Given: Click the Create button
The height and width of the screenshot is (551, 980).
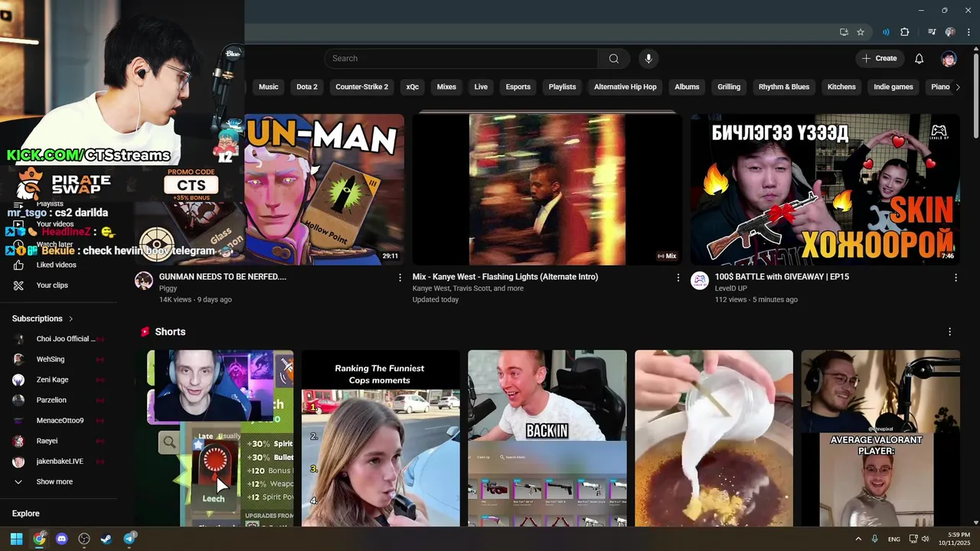Looking at the screenshot, I should click(880, 58).
